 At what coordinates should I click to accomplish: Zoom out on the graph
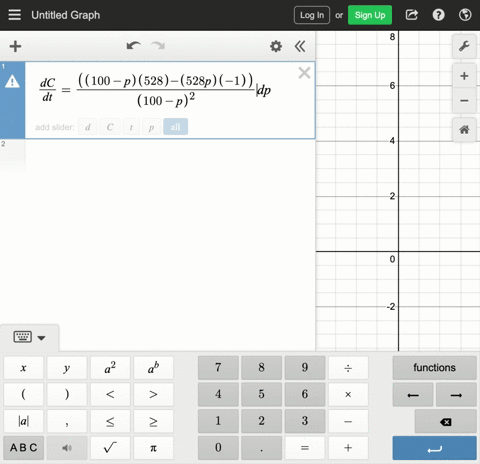point(464,100)
